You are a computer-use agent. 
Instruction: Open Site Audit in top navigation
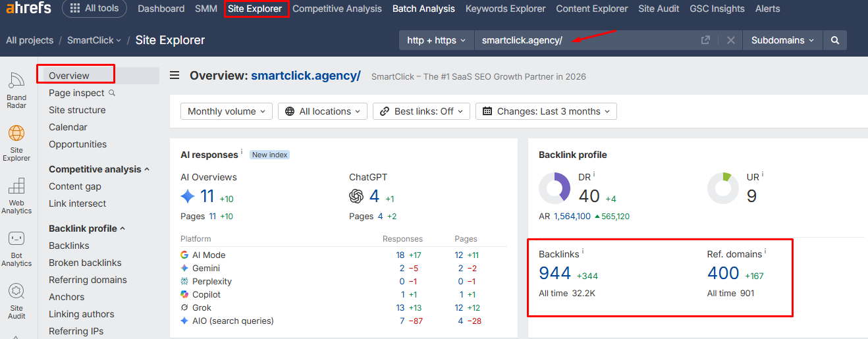(659, 9)
